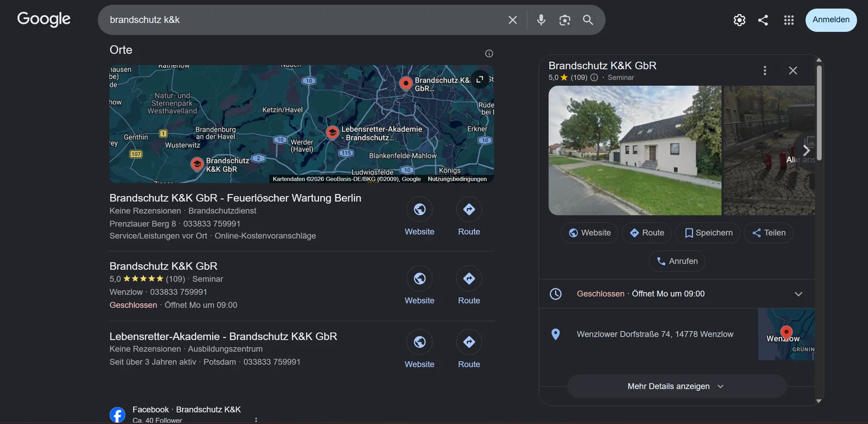
Task: Open Website for Feuerlöscher Wartung Berlin listing
Action: coord(419,217)
